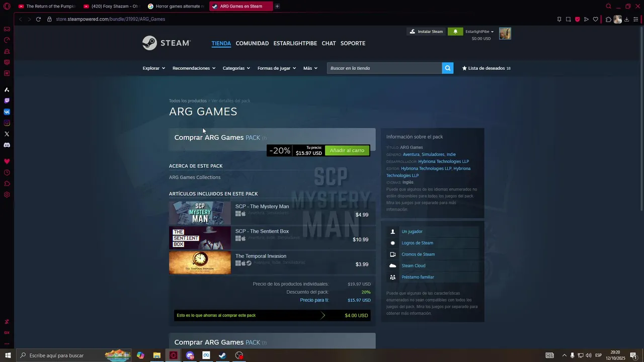This screenshot has height=362, width=644.
Task: Open the taskbar volume icon
Action: pyautogui.click(x=589, y=355)
